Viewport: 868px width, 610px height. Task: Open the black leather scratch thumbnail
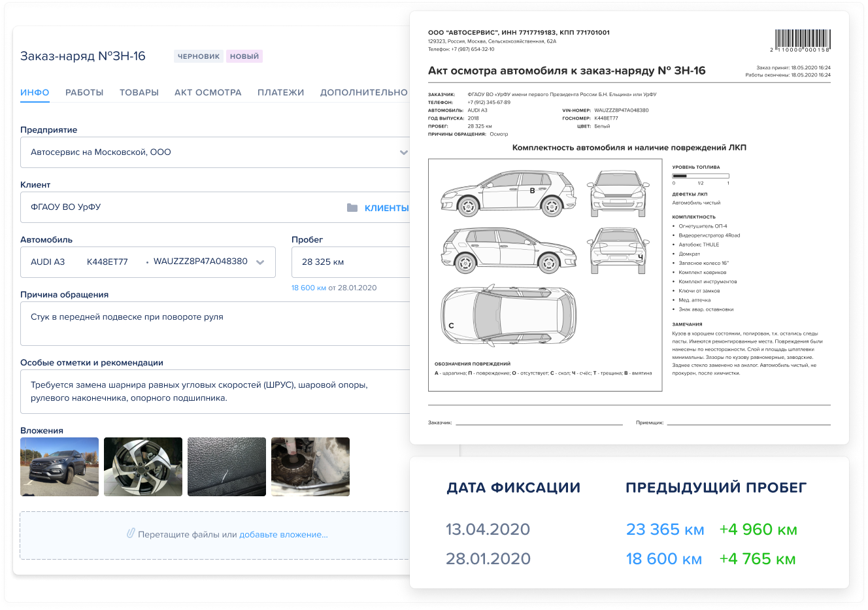tap(227, 467)
